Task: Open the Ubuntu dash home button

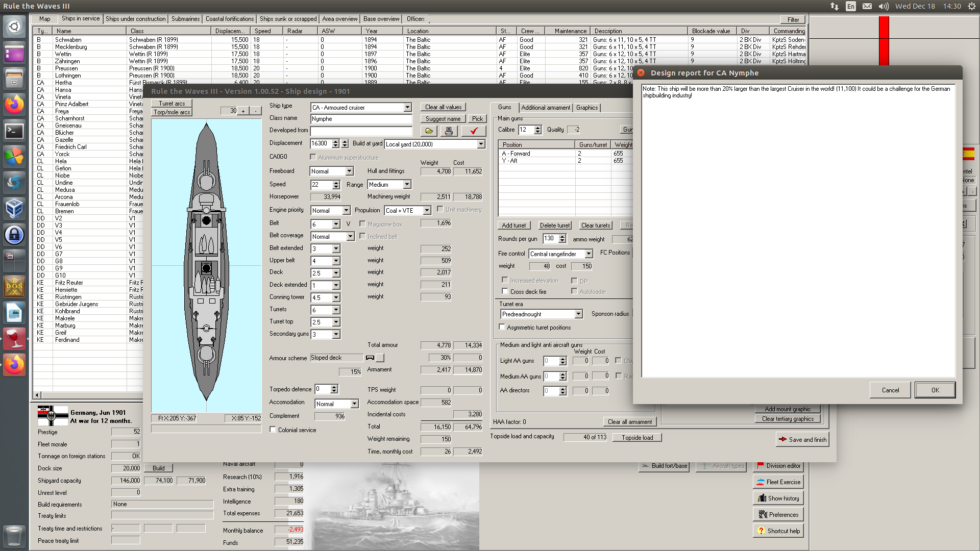Action: (14, 27)
